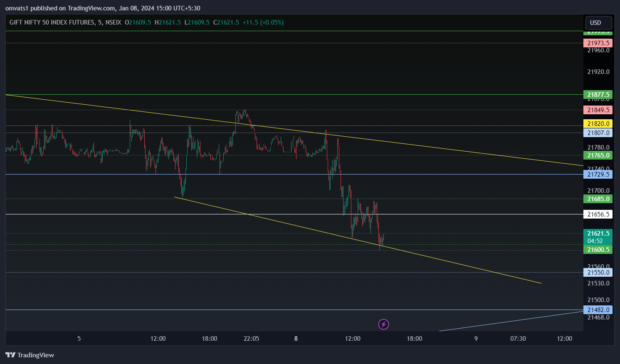Image resolution: width=620 pixels, height=364 pixels.
Task: Select the 21973.5 red price label
Action: (598, 43)
